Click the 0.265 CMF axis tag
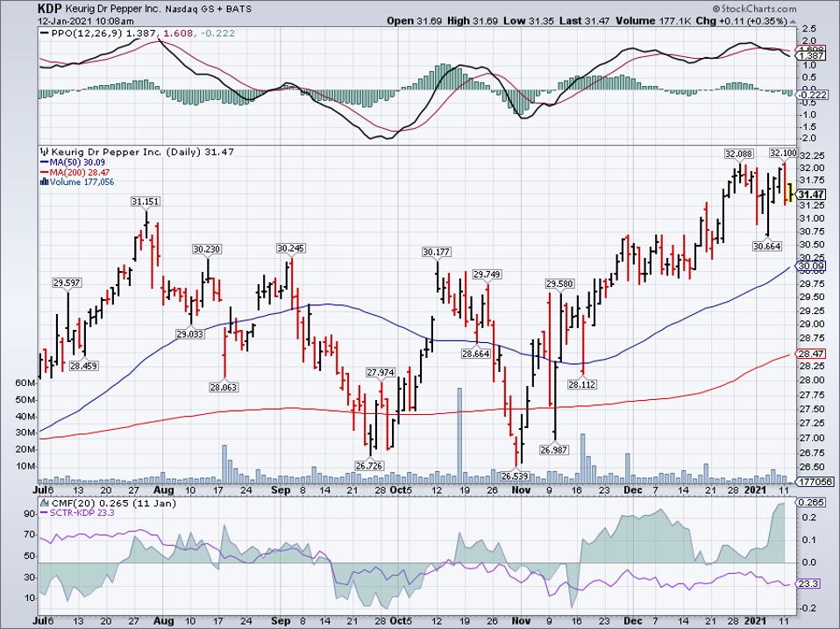The width and height of the screenshot is (840, 629). click(809, 502)
